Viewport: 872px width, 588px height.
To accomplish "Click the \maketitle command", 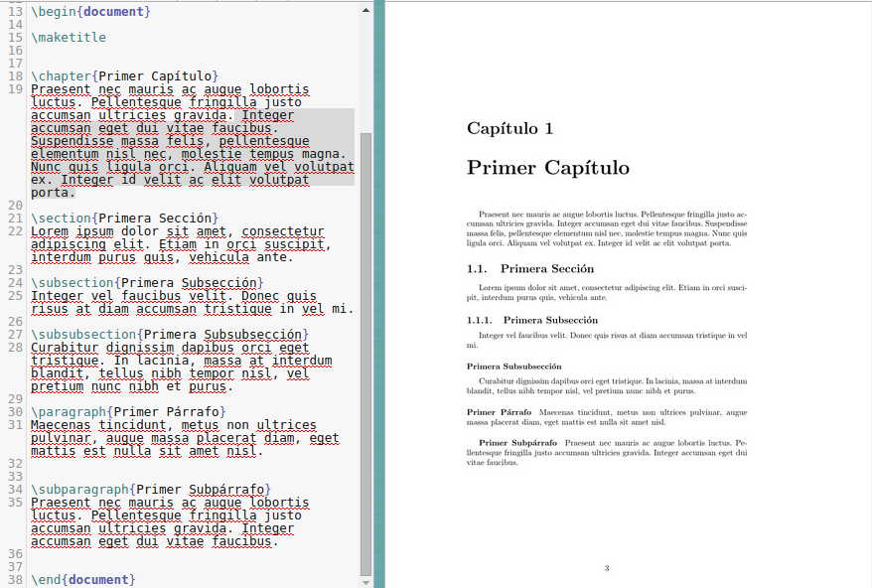I will tap(69, 38).
